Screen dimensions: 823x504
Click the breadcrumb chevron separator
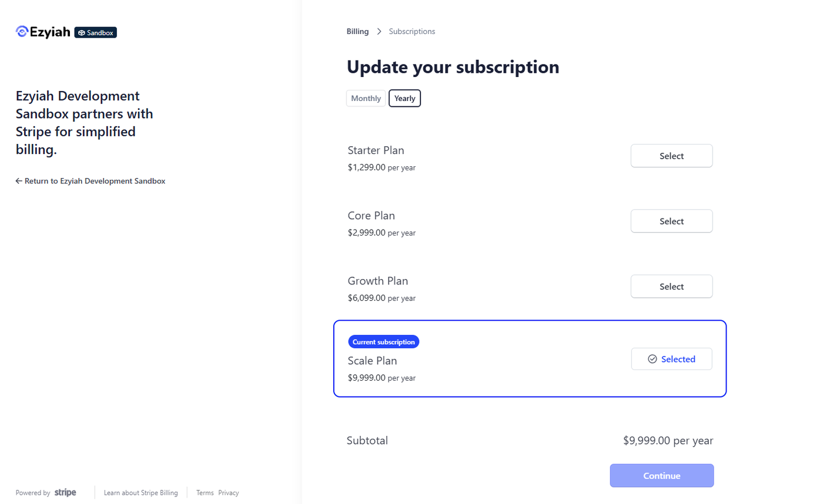[x=379, y=32]
